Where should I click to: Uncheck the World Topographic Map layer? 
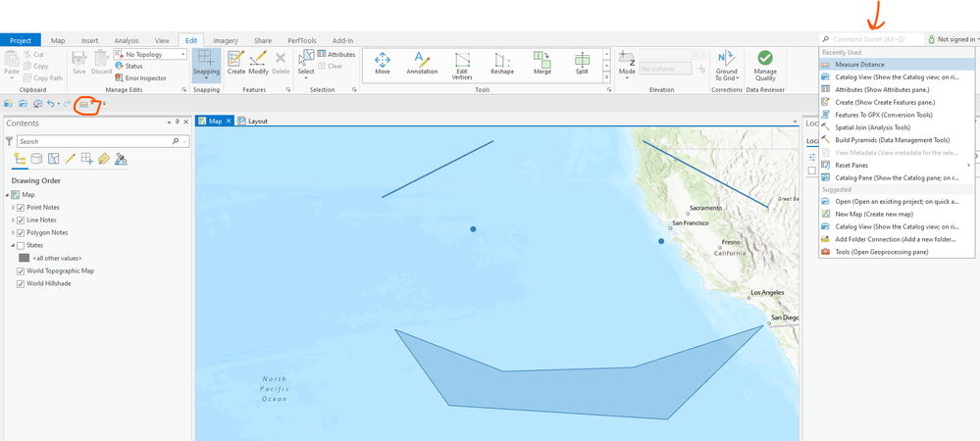pos(21,271)
